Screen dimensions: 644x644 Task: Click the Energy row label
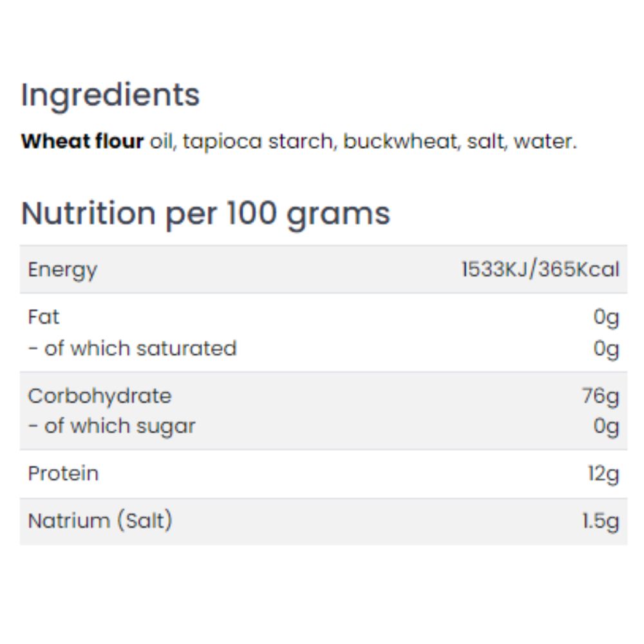click(62, 270)
